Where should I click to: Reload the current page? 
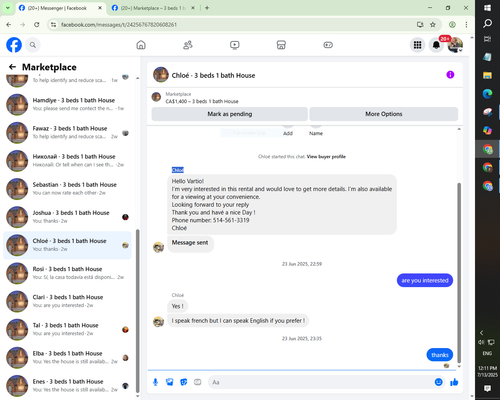coord(37,24)
